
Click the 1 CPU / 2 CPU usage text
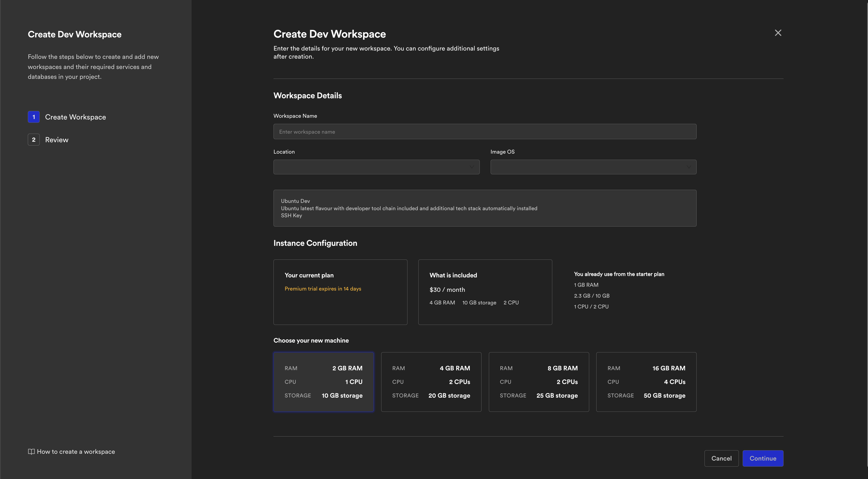click(x=591, y=306)
